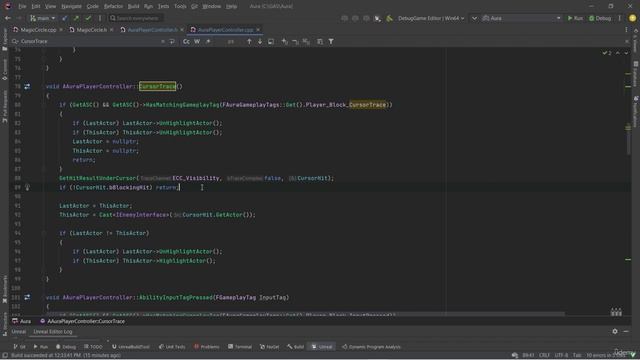This screenshot has width=640, height=360.
Task: Open the NuGet tool window
Action: 270,347
